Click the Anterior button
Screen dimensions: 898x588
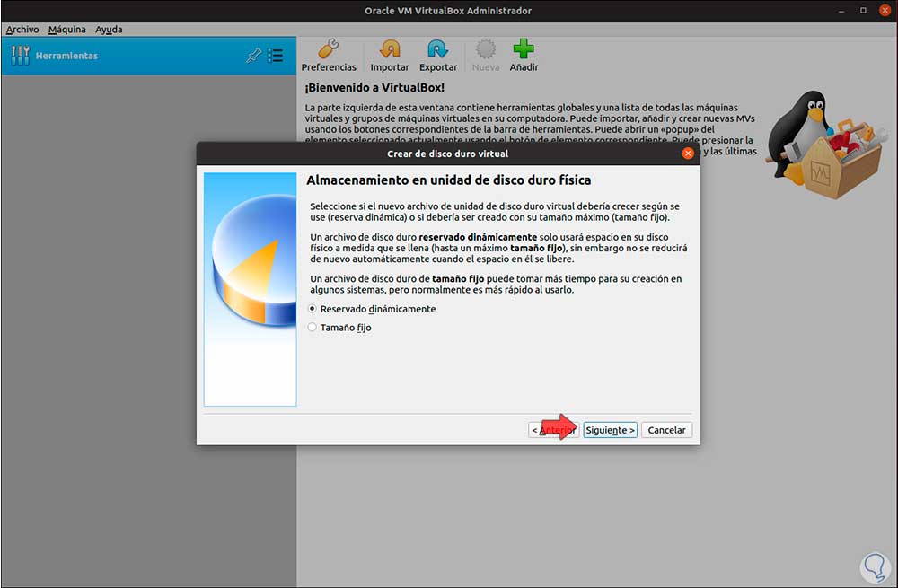553,430
